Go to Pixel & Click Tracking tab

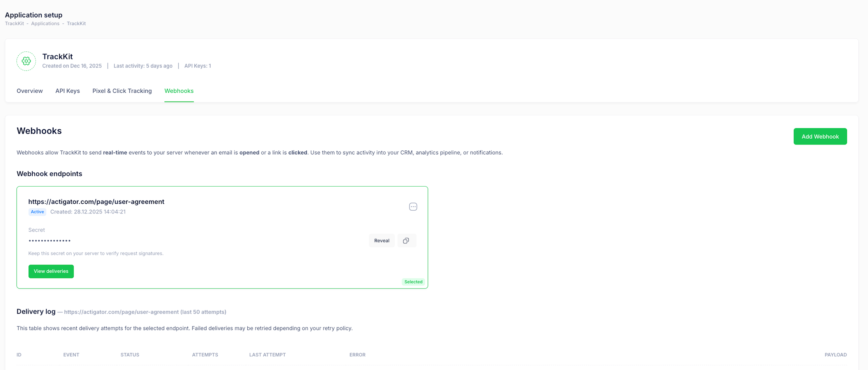coord(122,91)
